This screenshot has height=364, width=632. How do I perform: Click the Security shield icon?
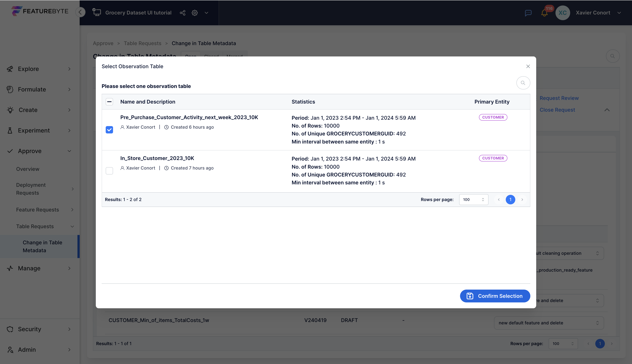(10, 329)
